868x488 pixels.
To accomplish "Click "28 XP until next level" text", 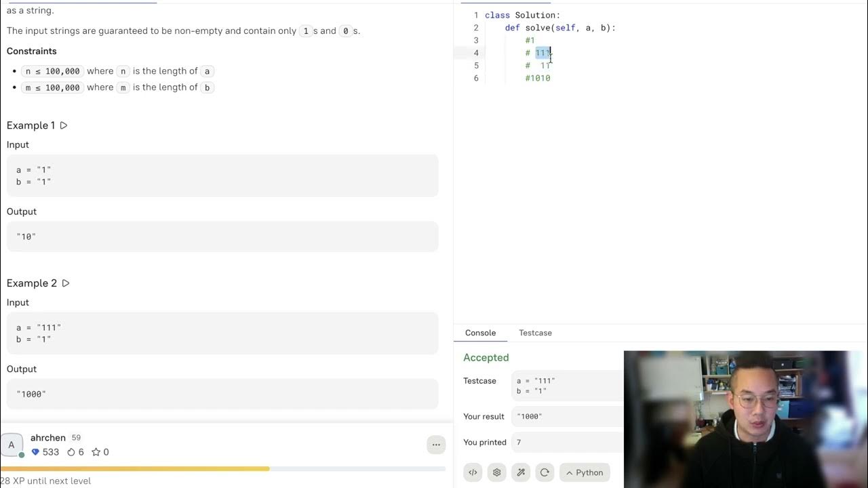I will [x=45, y=481].
